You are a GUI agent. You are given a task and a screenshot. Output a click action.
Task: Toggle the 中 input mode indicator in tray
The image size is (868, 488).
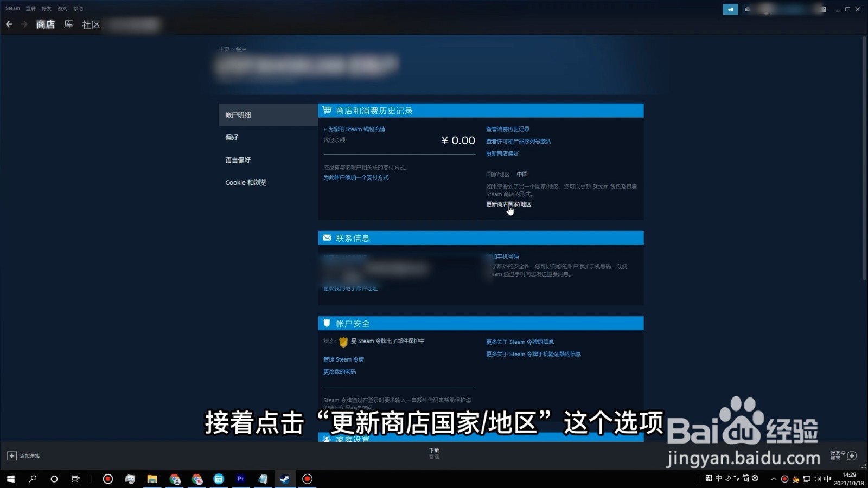(x=827, y=479)
